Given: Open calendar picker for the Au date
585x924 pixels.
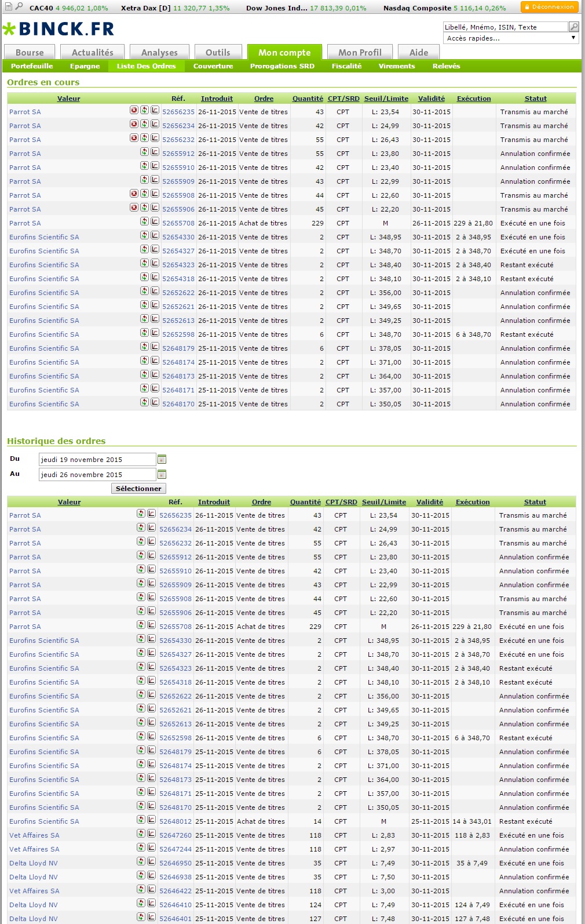Looking at the screenshot, I should pos(162,475).
